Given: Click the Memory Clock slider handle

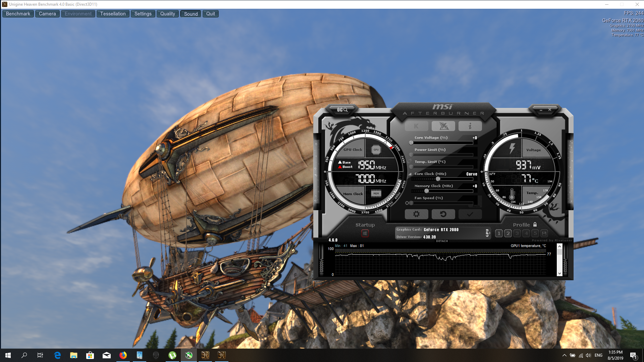Looking at the screenshot, I should coord(426,191).
